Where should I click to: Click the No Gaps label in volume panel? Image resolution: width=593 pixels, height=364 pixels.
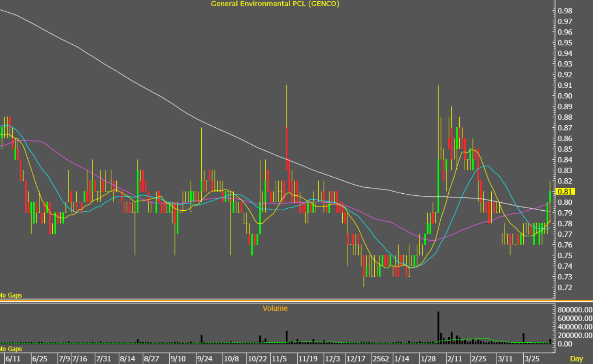pos(11,349)
